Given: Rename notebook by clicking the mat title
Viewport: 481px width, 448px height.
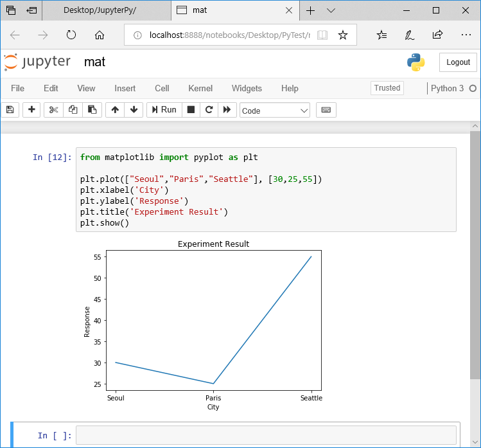Looking at the screenshot, I should click(x=94, y=62).
